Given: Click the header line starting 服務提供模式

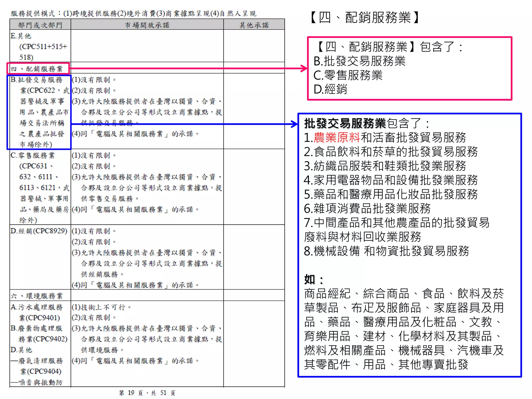Looking at the screenshot, I should (133, 13).
